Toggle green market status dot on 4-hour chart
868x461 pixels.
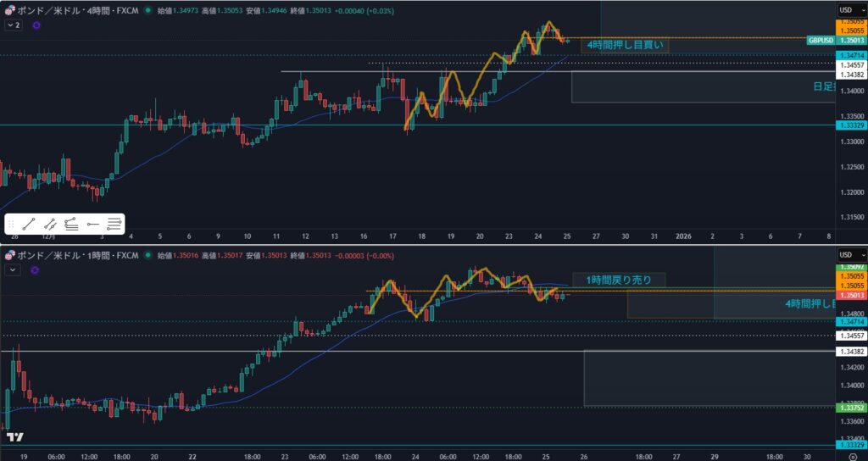point(149,11)
